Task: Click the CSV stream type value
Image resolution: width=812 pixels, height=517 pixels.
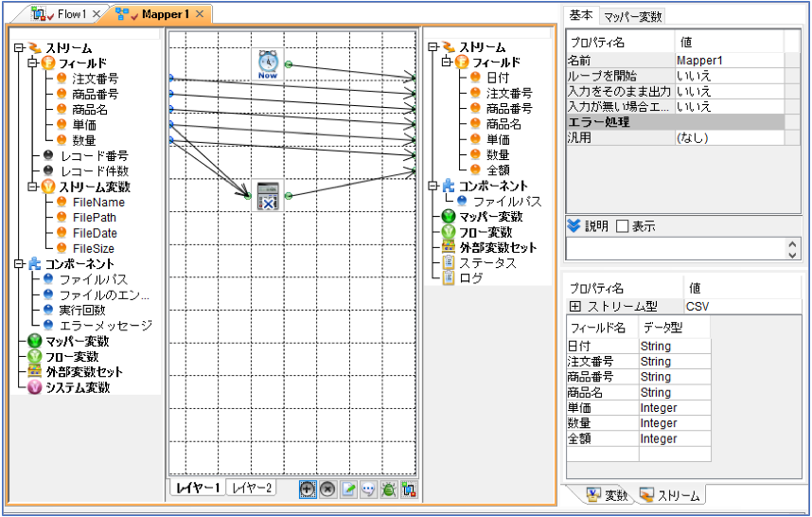Action: (743, 307)
